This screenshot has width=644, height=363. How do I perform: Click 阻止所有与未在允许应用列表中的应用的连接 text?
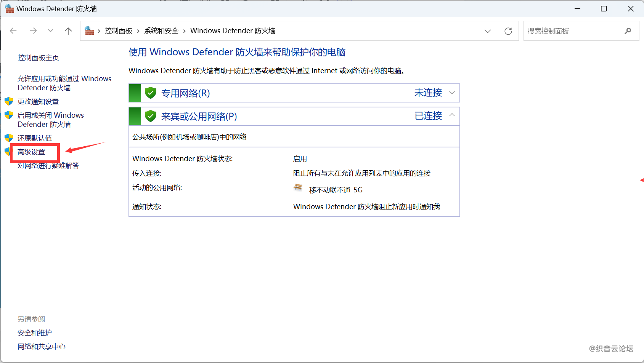362,173
